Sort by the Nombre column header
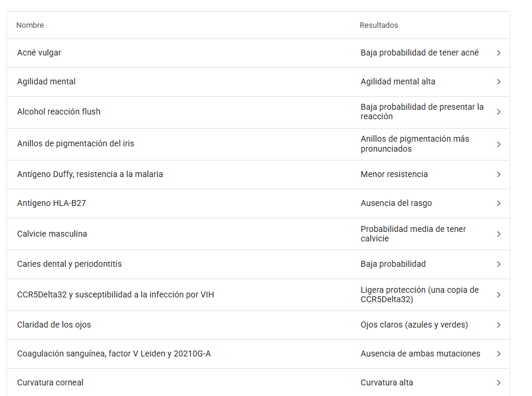Screen dimensions: 532x396 pyautogui.click(x=30, y=25)
